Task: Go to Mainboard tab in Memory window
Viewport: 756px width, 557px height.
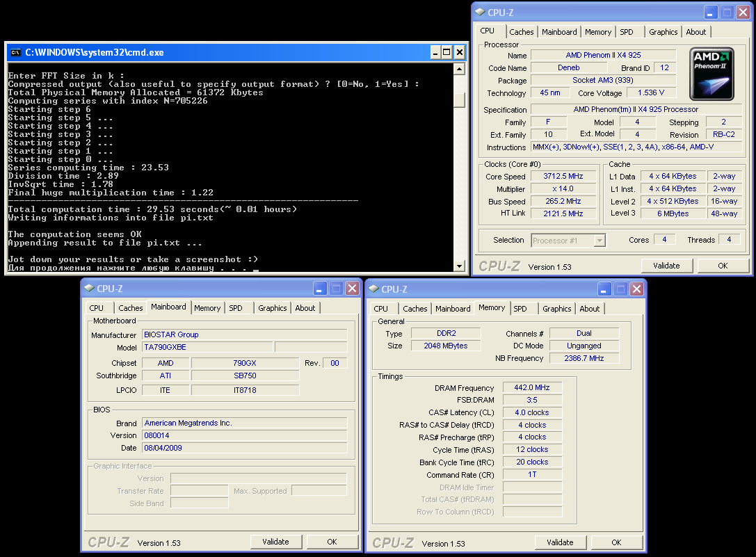Action: coord(453,309)
